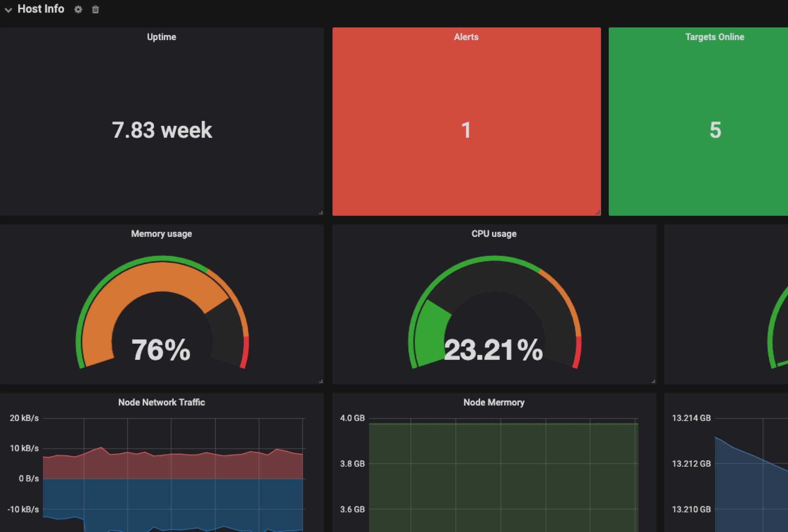Open the Node Mermory panel title menu
788x532 pixels.
pos(493,402)
